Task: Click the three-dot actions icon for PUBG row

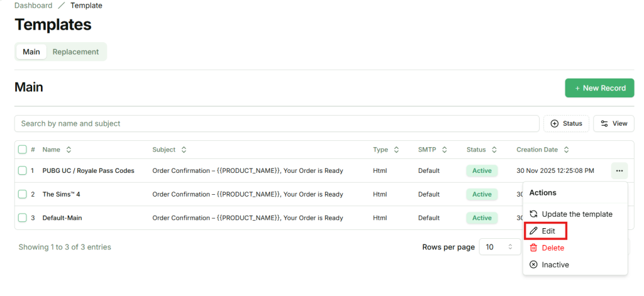Action: click(x=619, y=170)
